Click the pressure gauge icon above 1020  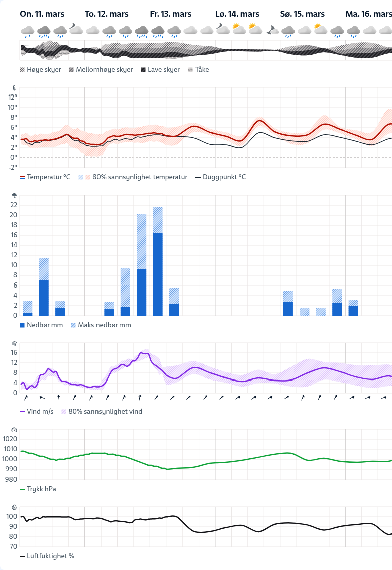[x=14, y=430]
